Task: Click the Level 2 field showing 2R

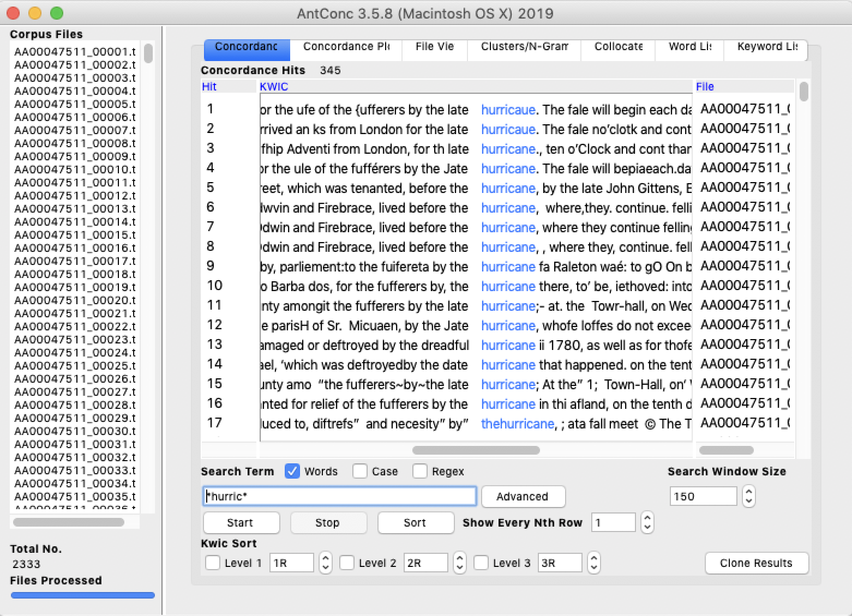Action: tap(426, 563)
